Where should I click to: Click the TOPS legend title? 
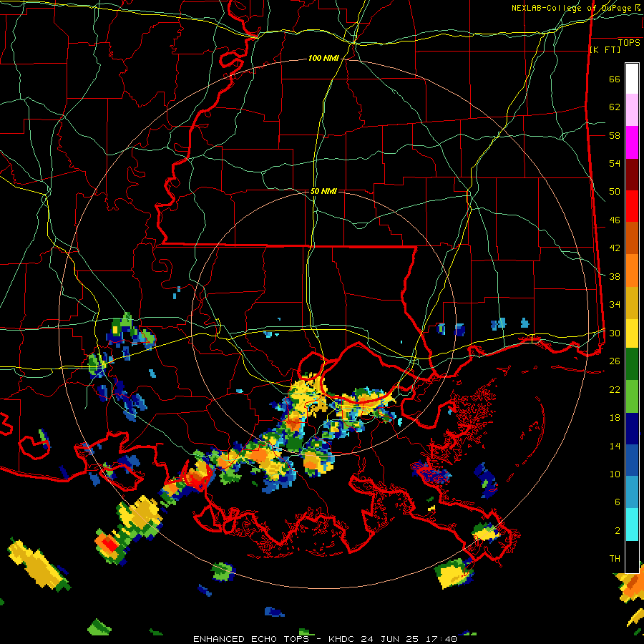[629, 42]
